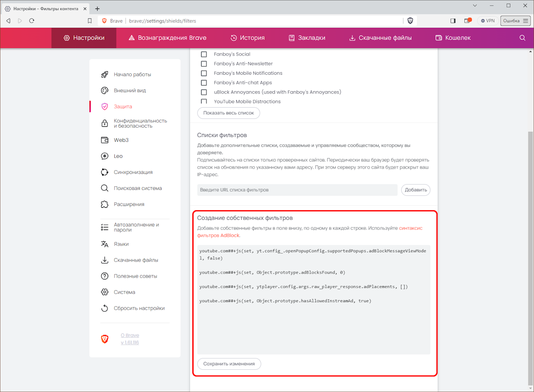Click the hasAllowedInstreamAd filter line
The image size is (534, 392).
click(x=285, y=301)
